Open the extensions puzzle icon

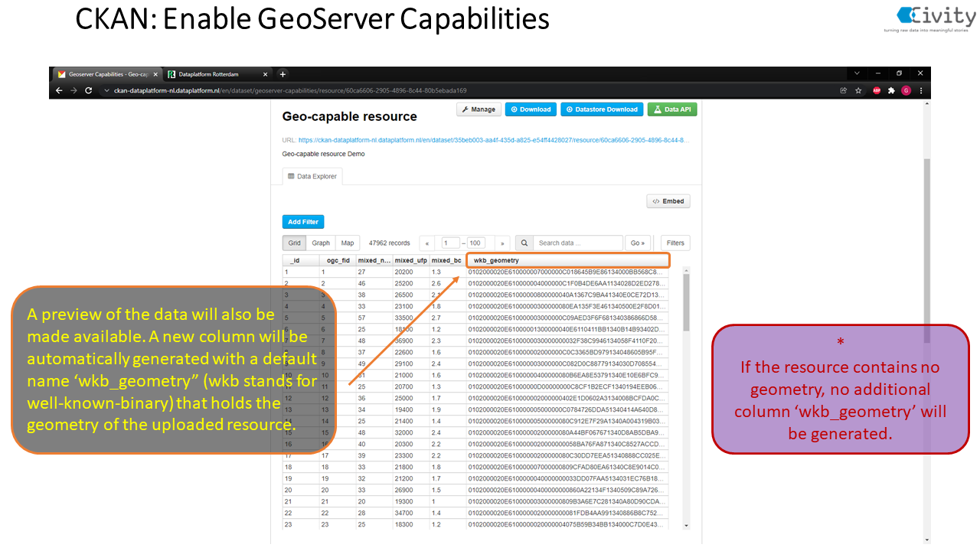point(891,90)
